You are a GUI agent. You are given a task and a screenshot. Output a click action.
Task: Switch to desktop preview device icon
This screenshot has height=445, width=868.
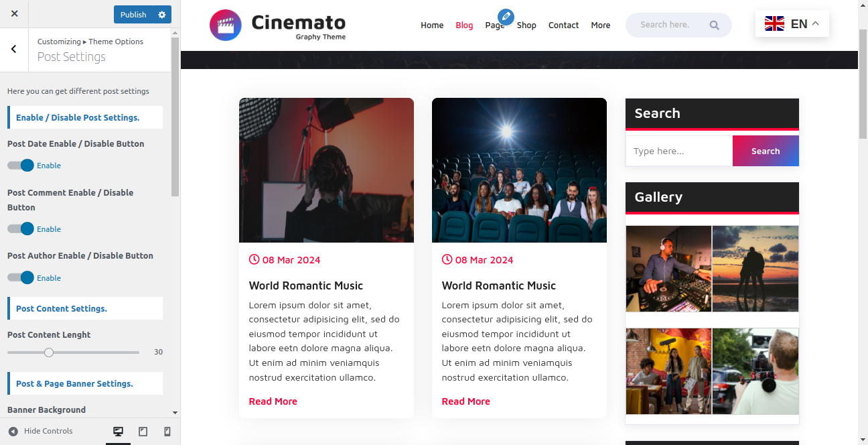pyautogui.click(x=119, y=432)
